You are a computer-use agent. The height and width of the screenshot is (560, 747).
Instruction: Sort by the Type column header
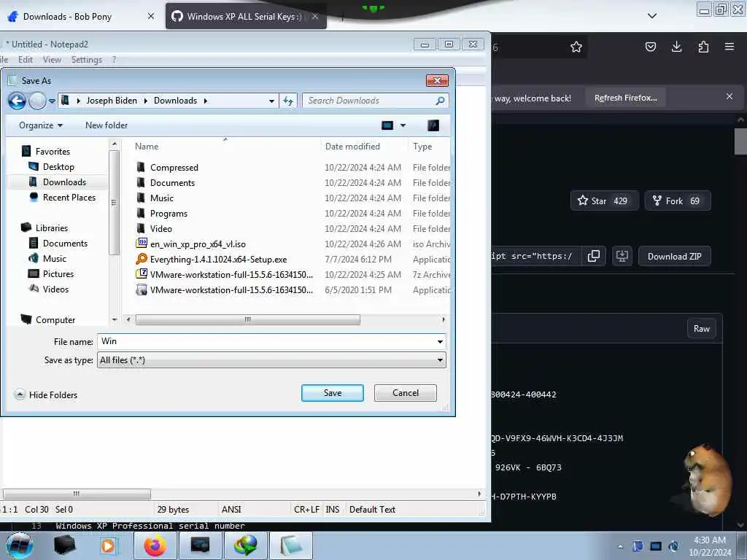click(x=422, y=146)
